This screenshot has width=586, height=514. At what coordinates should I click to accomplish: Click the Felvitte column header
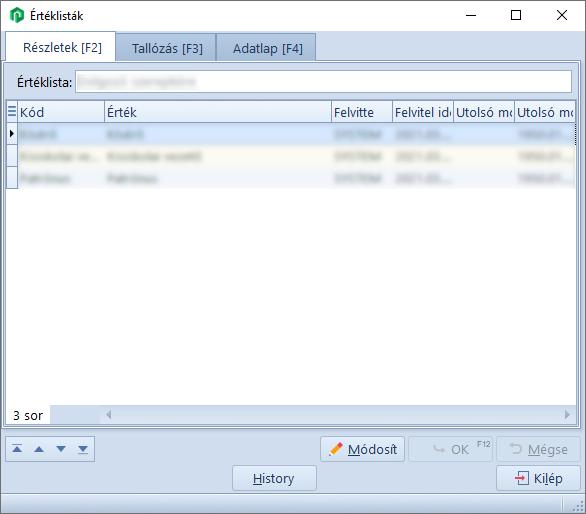pos(362,112)
